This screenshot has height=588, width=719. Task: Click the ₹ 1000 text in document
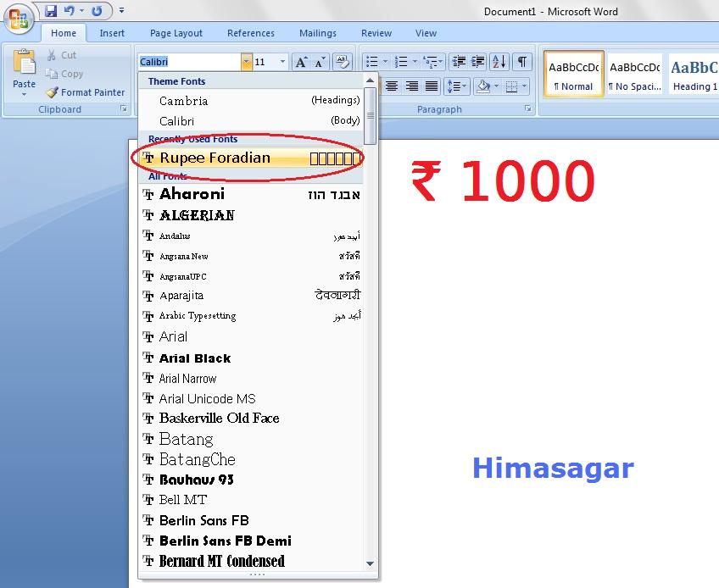pyautogui.click(x=503, y=180)
